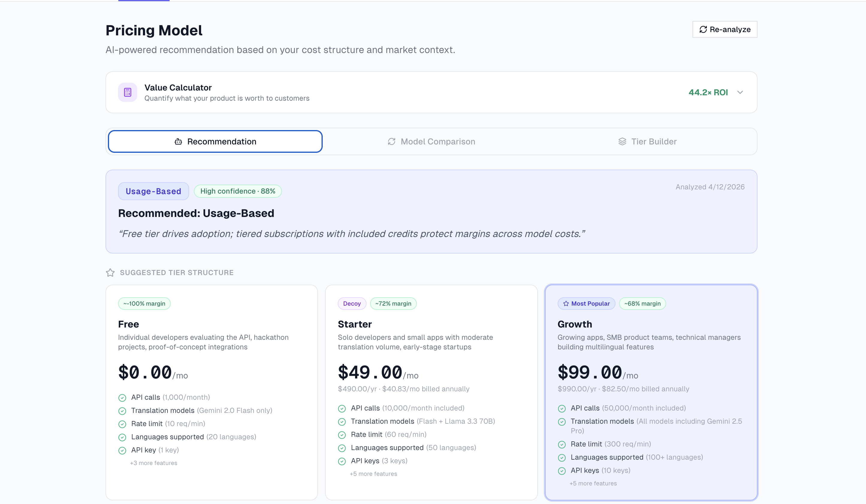This screenshot has height=504, width=866.
Task: Expand the Value Calculator chevron
Action: (x=740, y=92)
